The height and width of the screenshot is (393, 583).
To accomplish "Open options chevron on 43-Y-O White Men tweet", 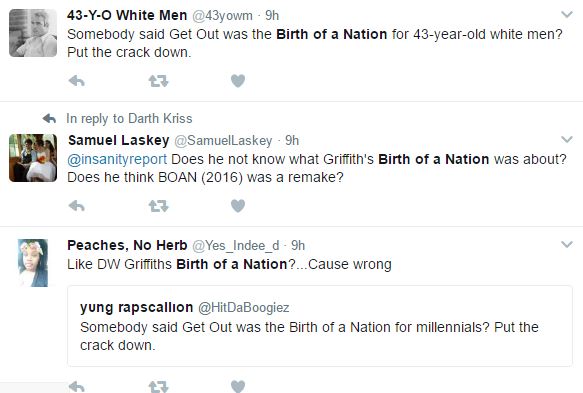I will click(x=567, y=15).
